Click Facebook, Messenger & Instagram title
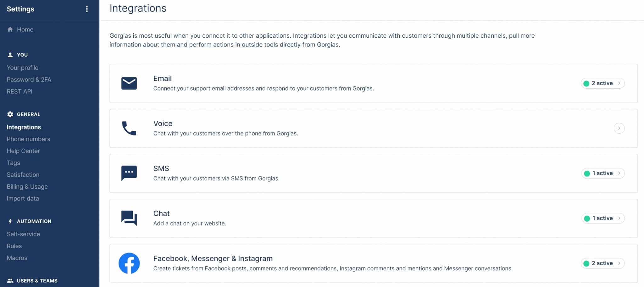This screenshot has height=287, width=644. pyautogui.click(x=213, y=258)
